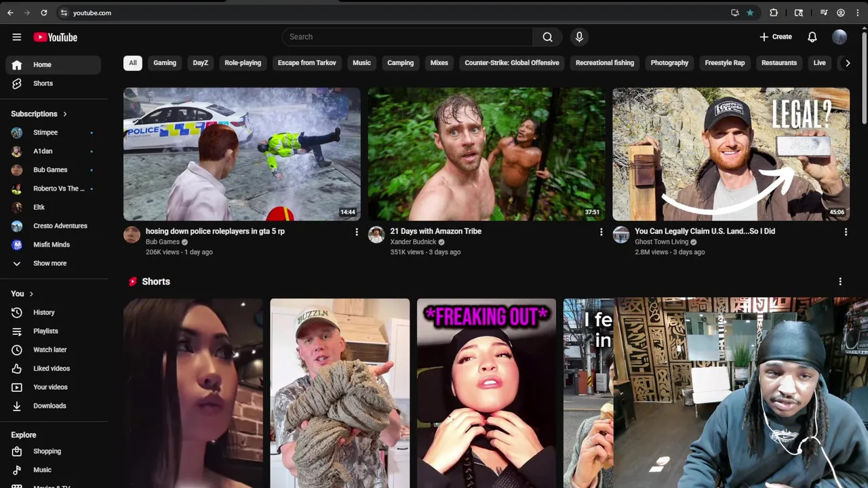Bookmark this page with the star

click(750, 13)
